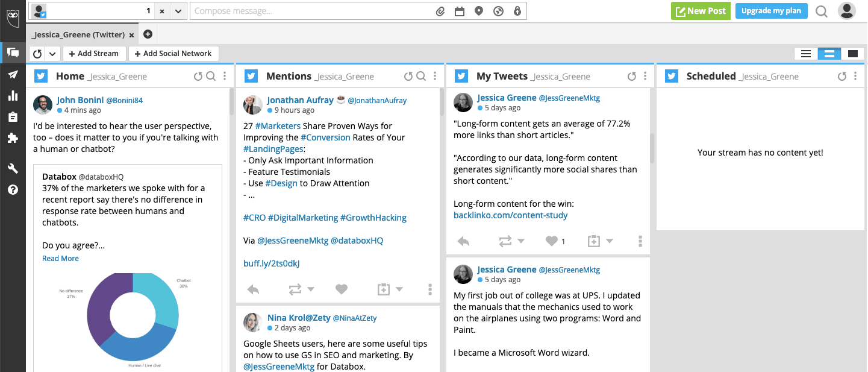Switch to compact stream view
The width and height of the screenshot is (868, 372).
tap(806, 54)
